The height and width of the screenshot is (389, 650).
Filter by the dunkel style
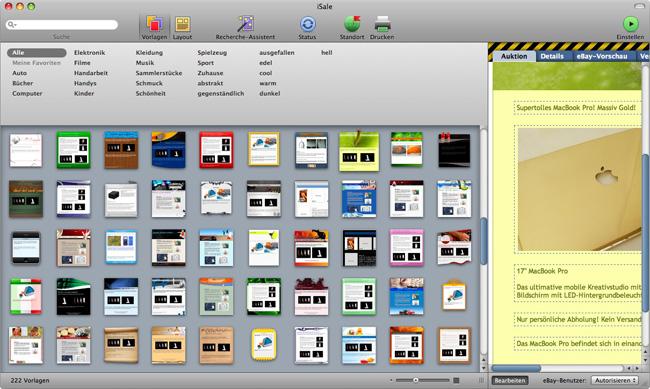[x=269, y=94]
